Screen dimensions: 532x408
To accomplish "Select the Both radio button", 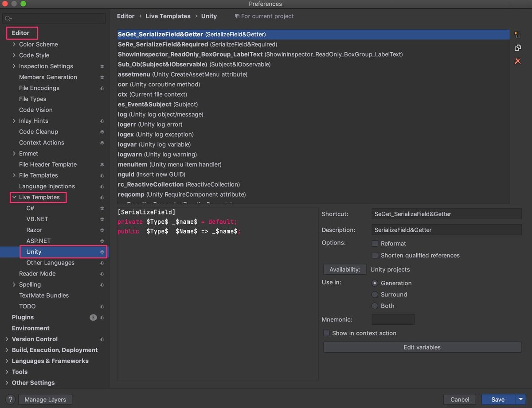I will coord(375,306).
